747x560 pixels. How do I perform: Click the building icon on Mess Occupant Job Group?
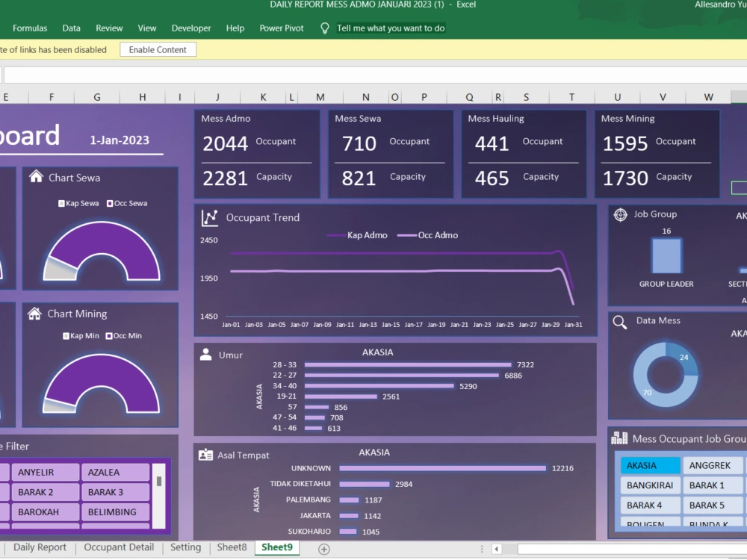[620, 438]
